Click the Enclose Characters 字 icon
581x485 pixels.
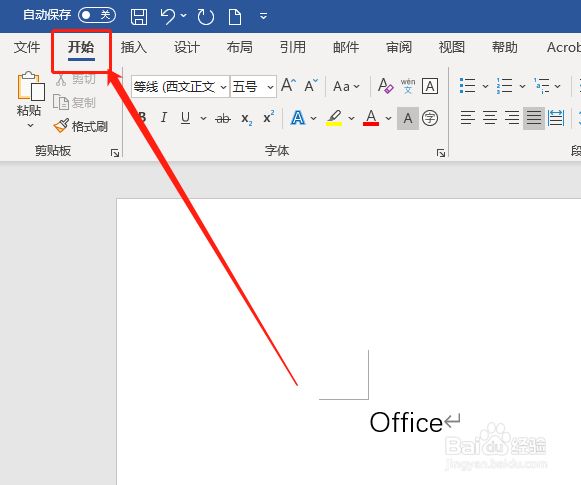tap(430, 118)
